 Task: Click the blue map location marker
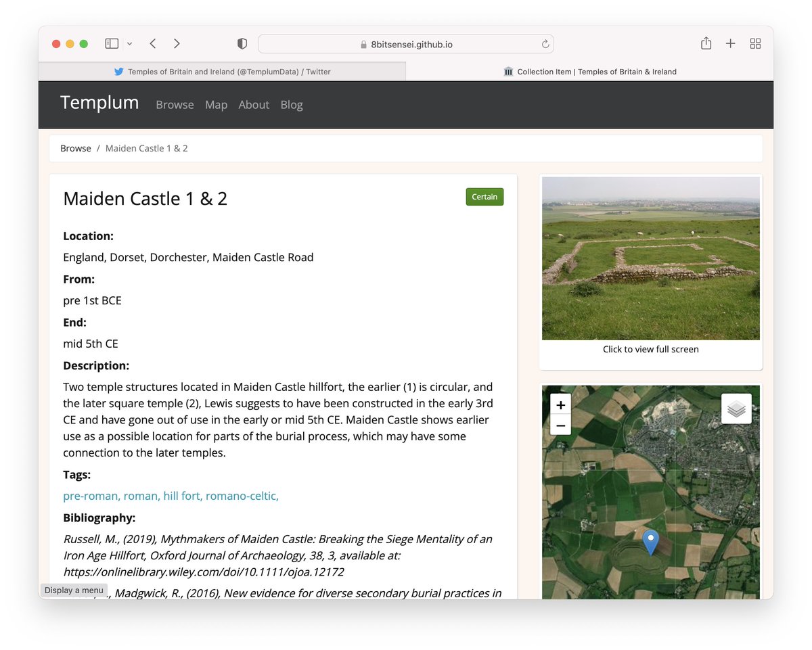[x=650, y=542]
